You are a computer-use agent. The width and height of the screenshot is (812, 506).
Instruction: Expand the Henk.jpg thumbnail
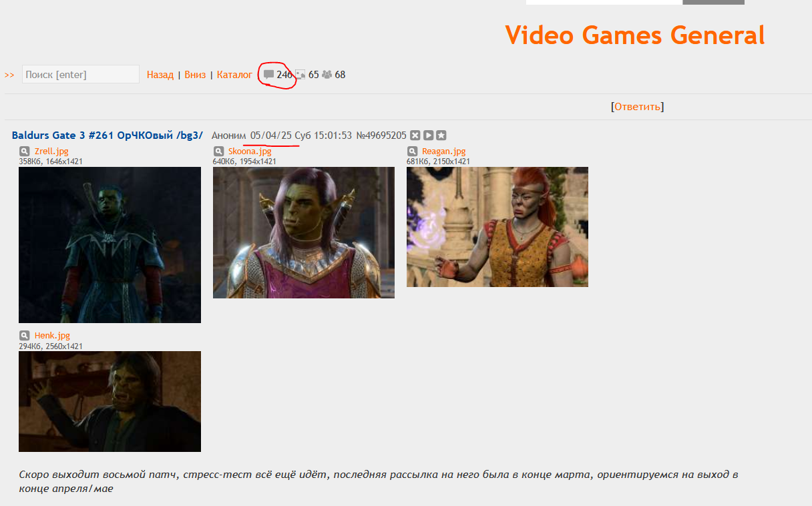tap(110, 401)
